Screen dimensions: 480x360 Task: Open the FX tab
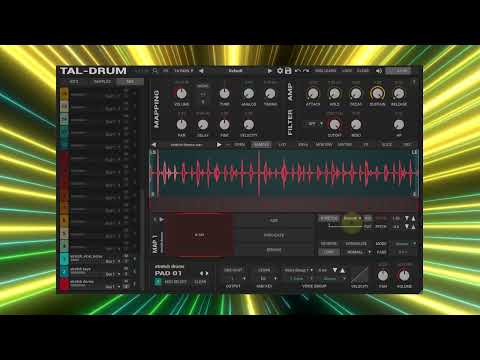pos(366,145)
